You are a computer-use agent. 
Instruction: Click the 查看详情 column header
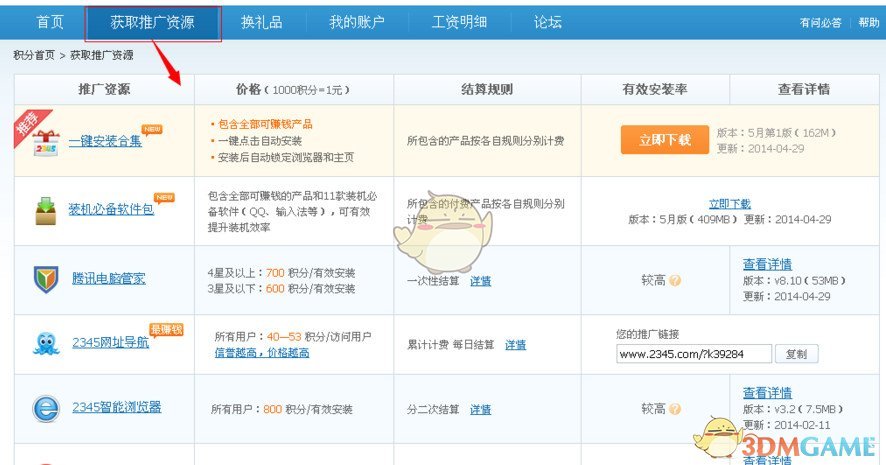tap(804, 89)
